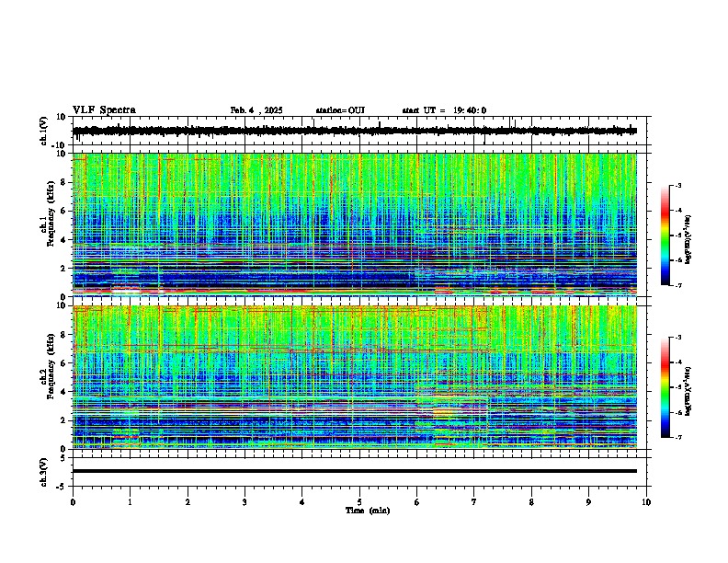The image size is (728, 563).
Task: Click the "4" kHz tick on ch.2 spectrogram axis
Action: point(64,392)
